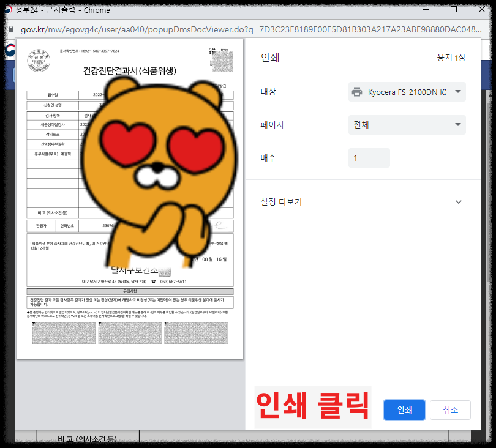Click the chevron beside 설정 더보기
This screenshot has height=448, width=496.
point(459,202)
